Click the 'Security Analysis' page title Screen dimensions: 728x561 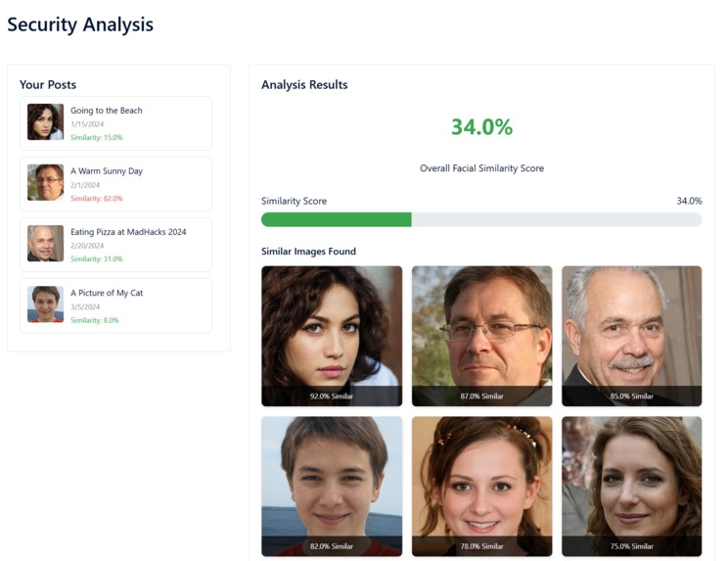click(x=80, y=24)
